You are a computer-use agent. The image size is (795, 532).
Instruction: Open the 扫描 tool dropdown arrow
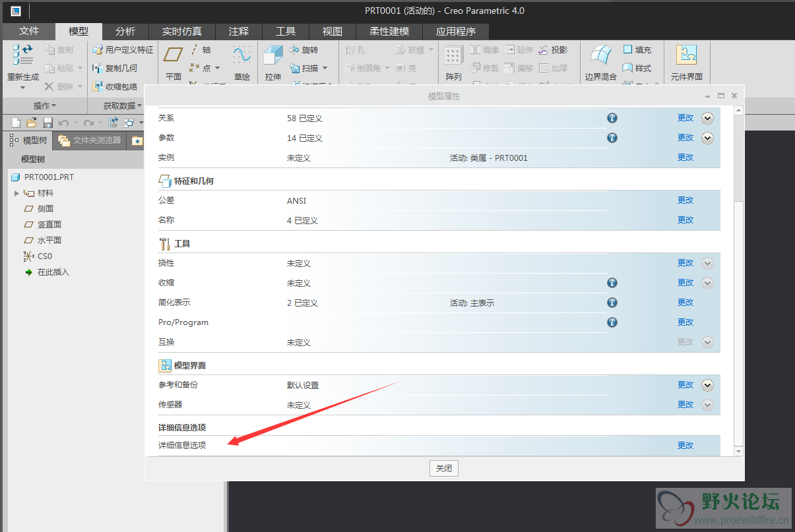pos(325,68)
